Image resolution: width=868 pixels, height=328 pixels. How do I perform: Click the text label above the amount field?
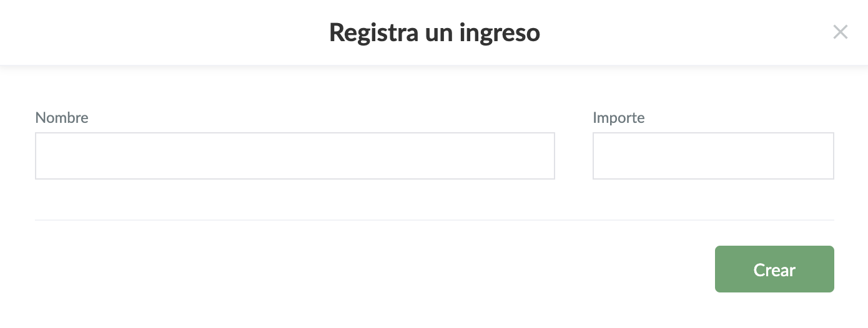(618, 117)
